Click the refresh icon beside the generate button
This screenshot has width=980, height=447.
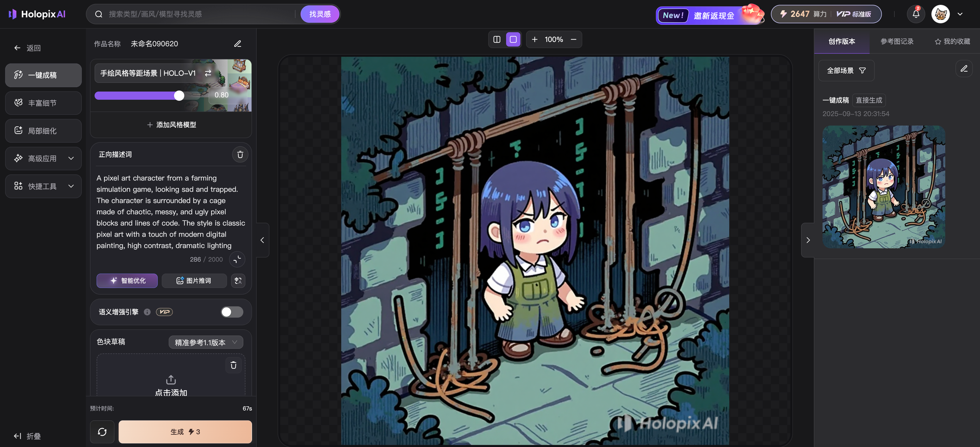(102, 432)
